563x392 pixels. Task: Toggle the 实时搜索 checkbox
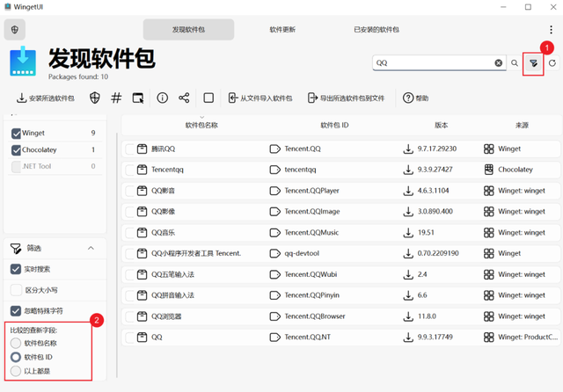[16, 269]
